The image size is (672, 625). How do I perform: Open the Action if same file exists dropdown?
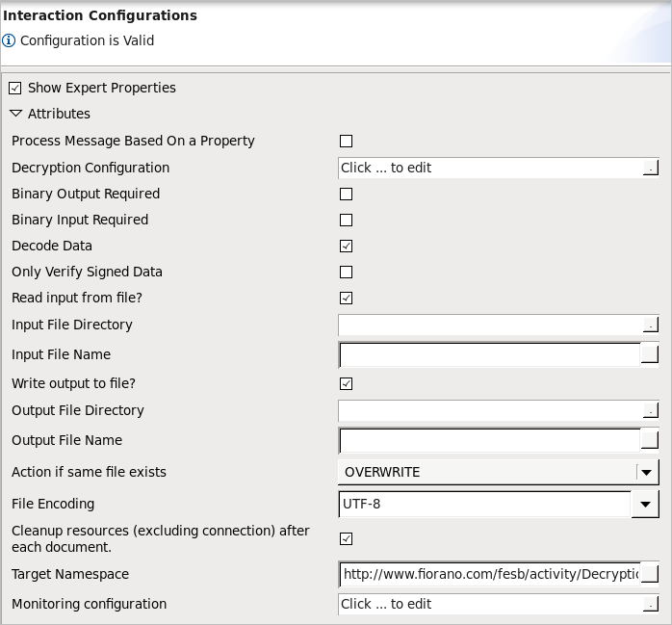click(499, 472)
